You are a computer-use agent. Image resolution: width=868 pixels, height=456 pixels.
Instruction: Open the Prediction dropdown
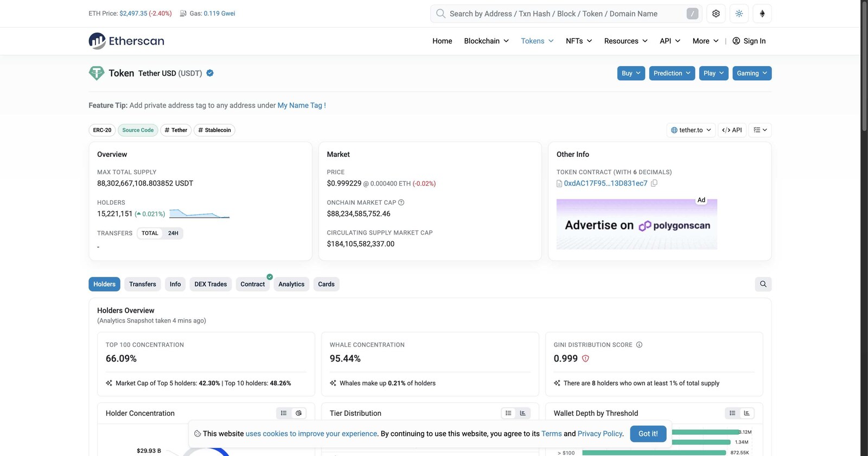click(x=672, y=73)
